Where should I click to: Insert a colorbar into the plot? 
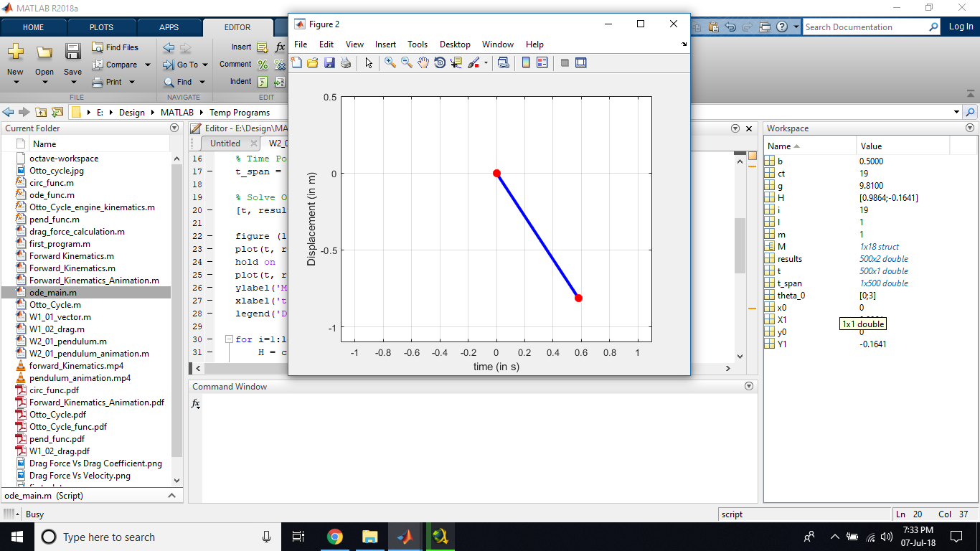click(x=524, y=62)
